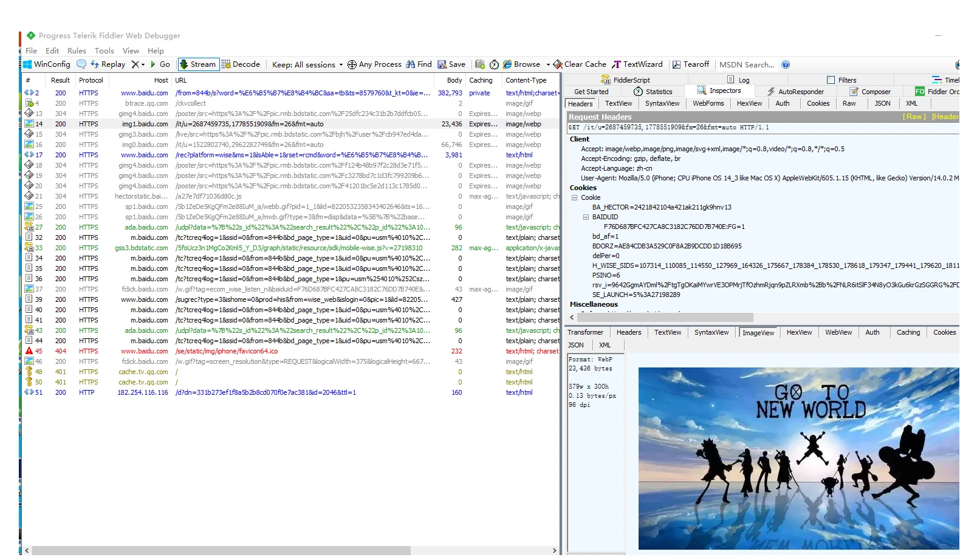Screen dimensions: 977x560
Task: Open the TextWizard tool
Action: click(x=637, y=64)
